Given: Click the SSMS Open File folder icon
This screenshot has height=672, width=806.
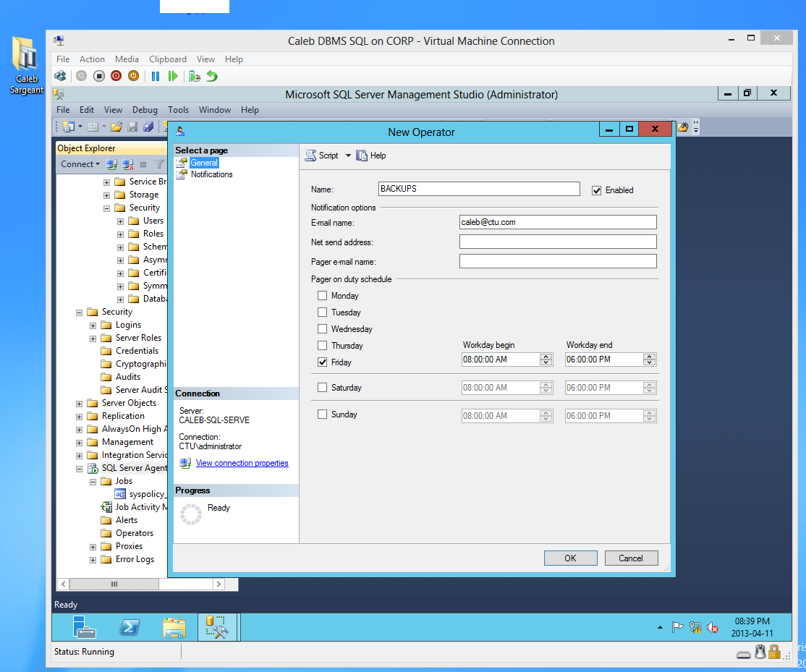Looking at the screenshot, I should [x=116, y=127].
